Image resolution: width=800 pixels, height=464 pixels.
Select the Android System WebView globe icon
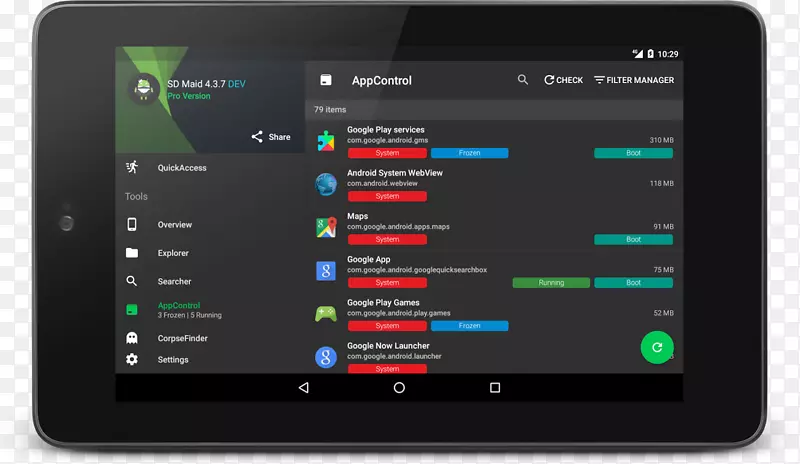[x=326, y=184]
